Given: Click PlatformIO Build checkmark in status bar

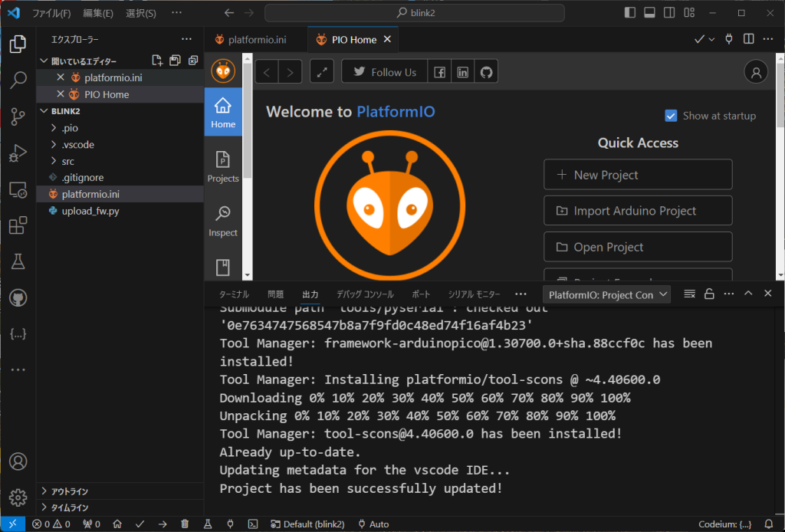Looking at the screenshot, I should pos(140,524).
